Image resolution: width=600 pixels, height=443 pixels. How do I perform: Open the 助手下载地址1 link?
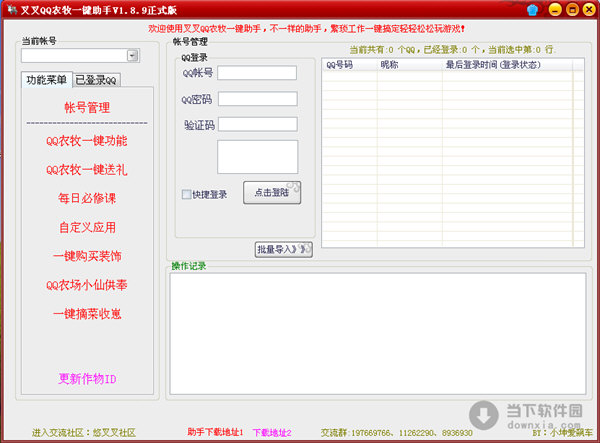coord(215,432)
